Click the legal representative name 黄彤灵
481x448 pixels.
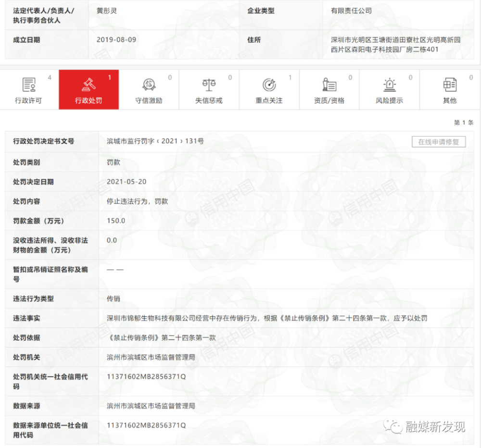[x=107, y=11]
